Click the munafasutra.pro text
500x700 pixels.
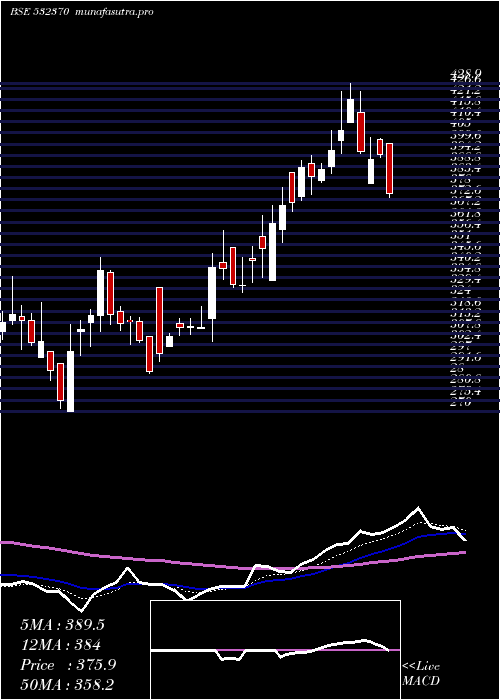pos(115,12)
